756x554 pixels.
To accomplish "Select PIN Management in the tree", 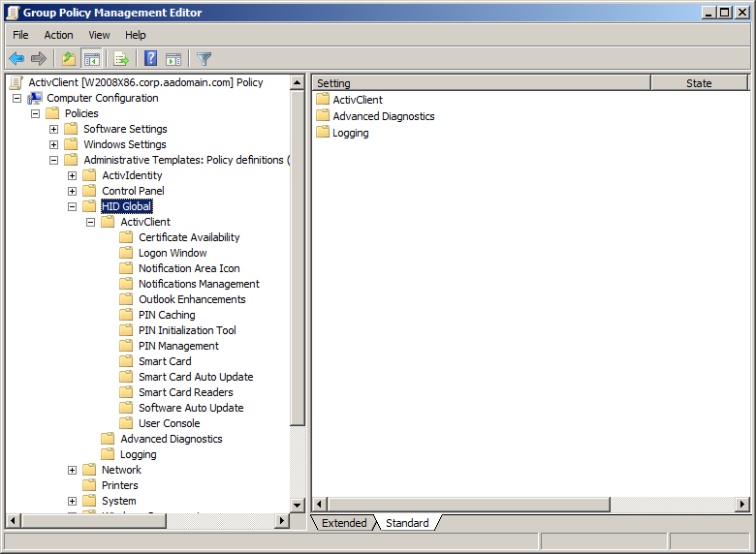I will coord(178,346).
